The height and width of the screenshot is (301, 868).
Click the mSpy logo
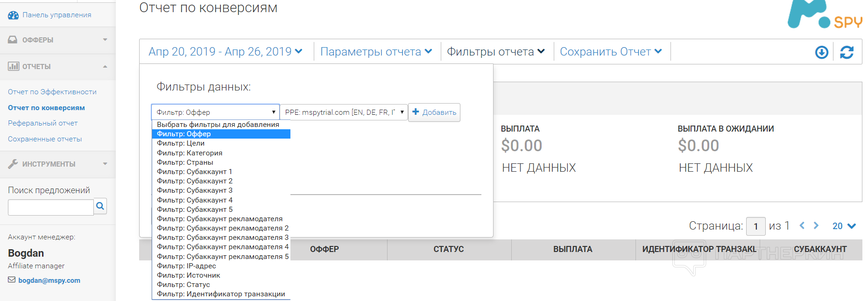[824, 15]
